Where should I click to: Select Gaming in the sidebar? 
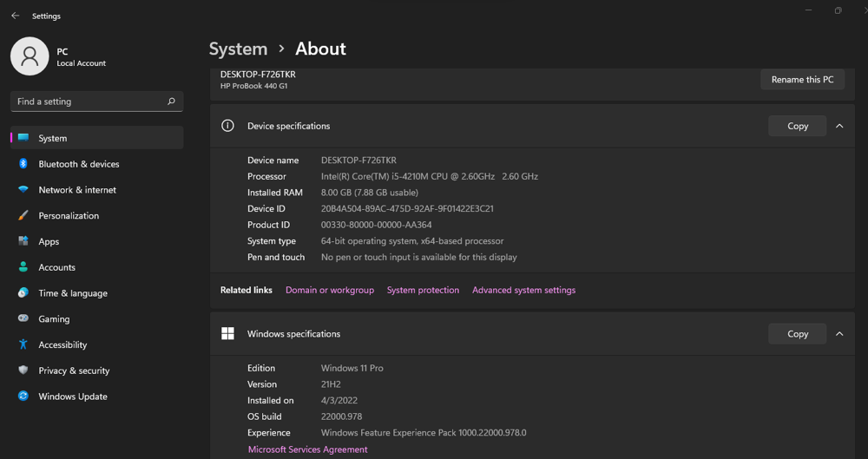pyautogui.click(x=97, y=319)
